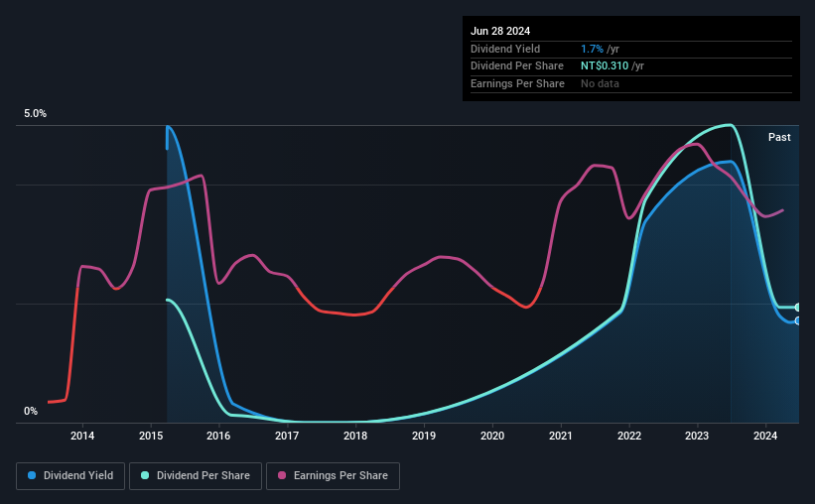The image size is (815, 504).
Task: Click the 2021 x-axis label
Action: pyautogui.click(x=560, y=436)
